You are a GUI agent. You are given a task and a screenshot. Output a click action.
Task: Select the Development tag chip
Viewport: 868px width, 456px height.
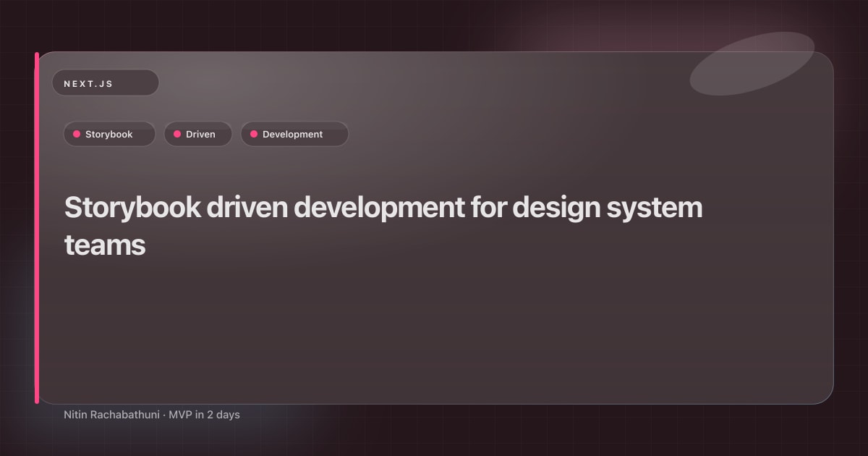[294, 134]
